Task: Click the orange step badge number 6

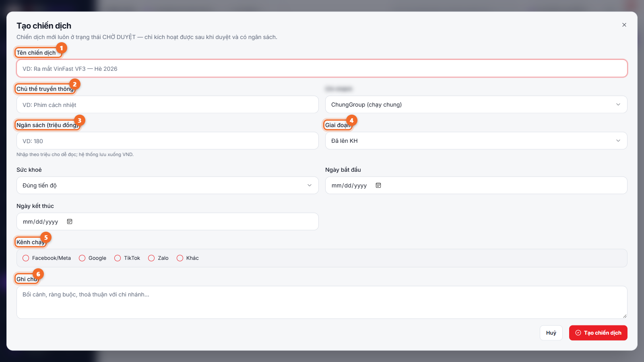Action: click(38, 274)
